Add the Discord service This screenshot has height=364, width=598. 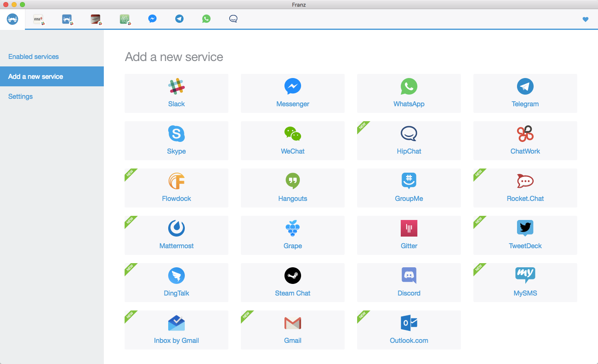[x=409, y=283]
